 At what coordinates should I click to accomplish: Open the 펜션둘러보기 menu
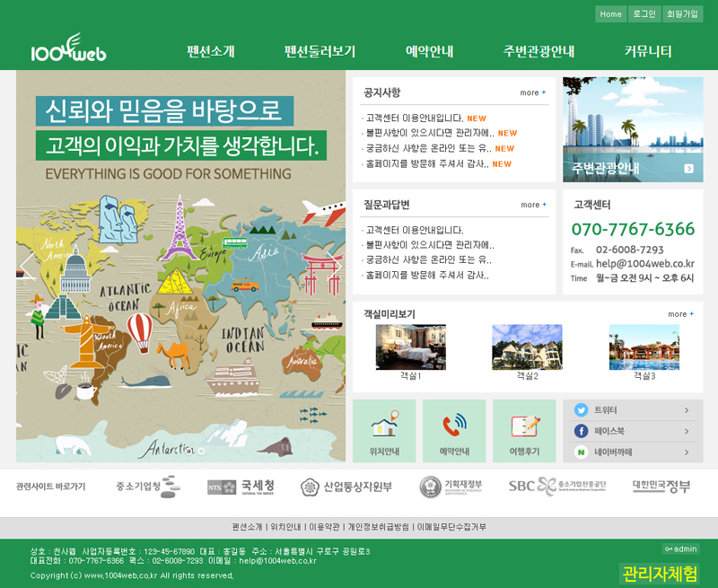coord(320,51)
